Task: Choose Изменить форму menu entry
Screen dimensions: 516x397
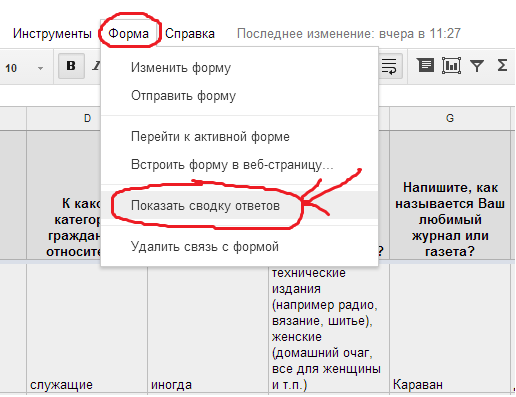Action: 239,68
